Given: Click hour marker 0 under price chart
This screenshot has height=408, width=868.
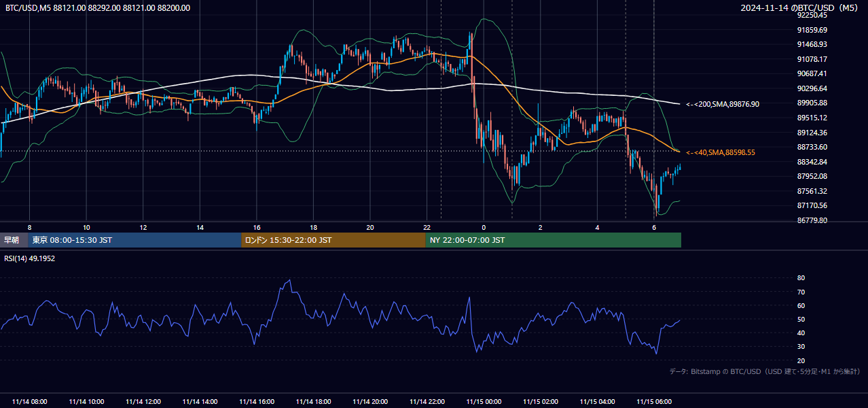Looking at the screenshot, I should [484, 227].
